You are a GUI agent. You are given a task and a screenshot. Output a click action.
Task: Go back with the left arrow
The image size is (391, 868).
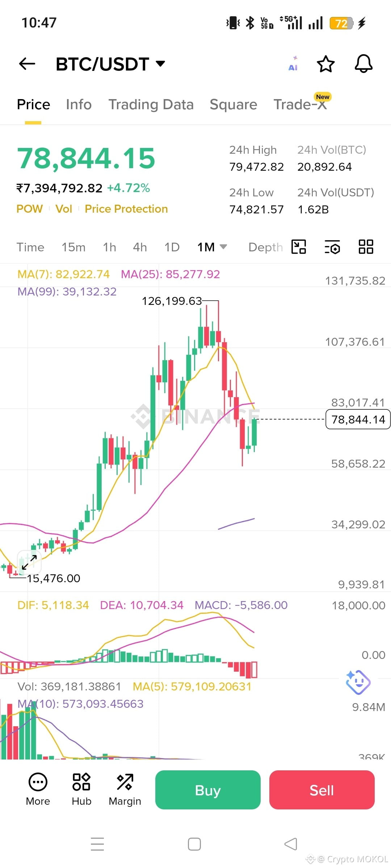27,64
